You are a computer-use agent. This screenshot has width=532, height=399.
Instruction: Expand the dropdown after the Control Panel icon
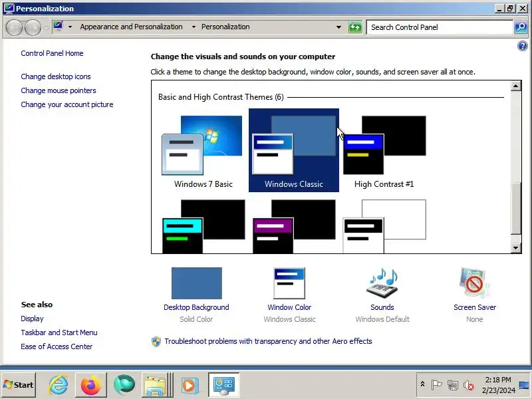70,27
